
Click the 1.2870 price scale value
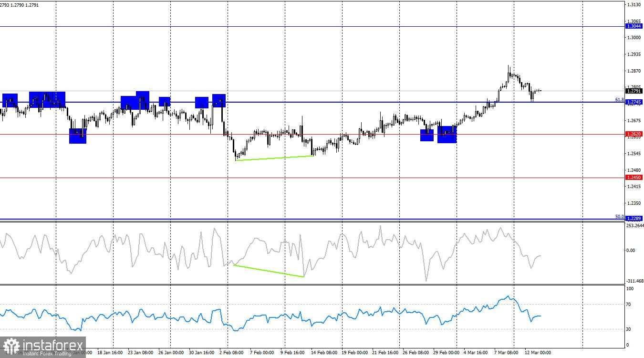[x=634, y=71]
